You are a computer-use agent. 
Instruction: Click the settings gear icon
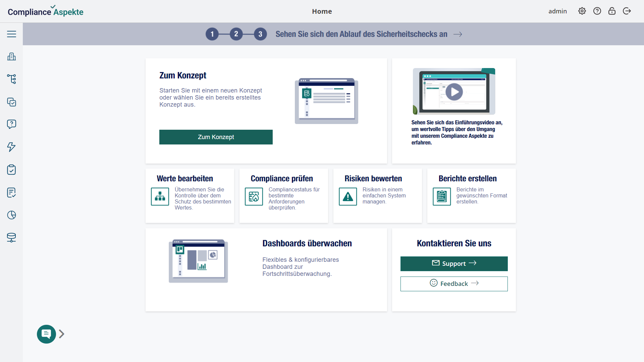coord(582,11)
